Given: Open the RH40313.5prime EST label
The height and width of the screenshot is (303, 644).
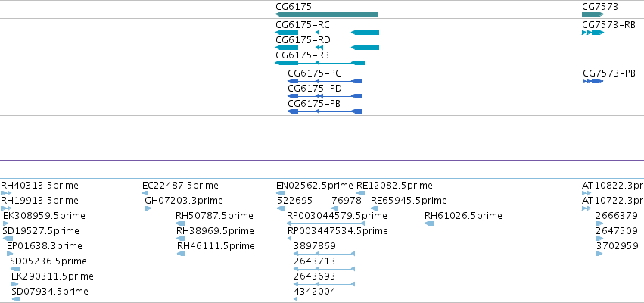Looking at the screenshot, I should (x=39, y=186).
